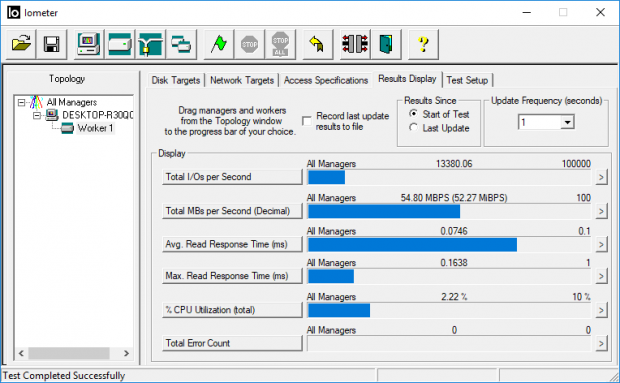Click 0.1638 max response value

pos(454,263)
